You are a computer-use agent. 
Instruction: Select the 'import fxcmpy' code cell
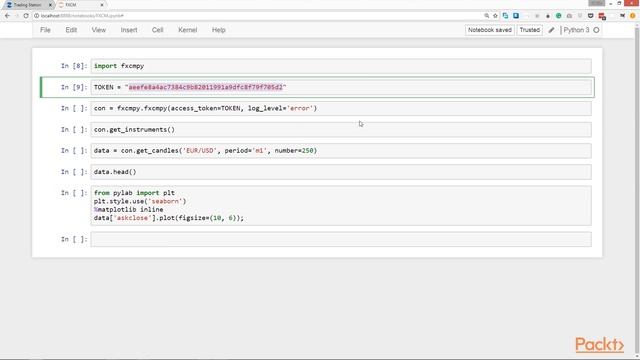[x=341, y=66]
